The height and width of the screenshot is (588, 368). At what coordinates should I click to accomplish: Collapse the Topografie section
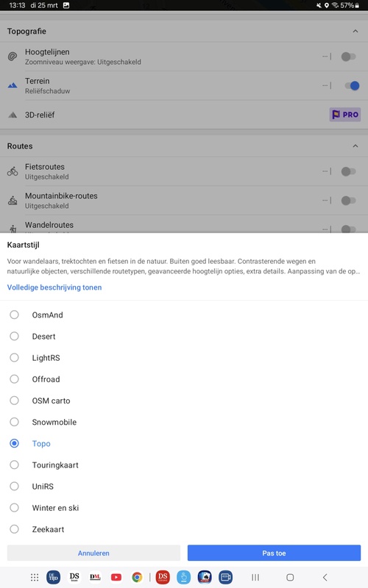pyautogui.click(x=355, y=31)
